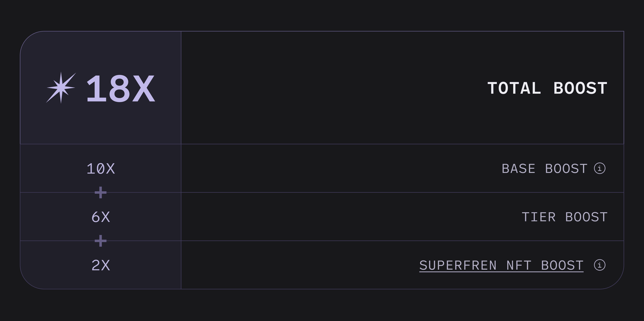Click the slashed zero in the 10X value
The image size is (644, 321).
point(100,169)
